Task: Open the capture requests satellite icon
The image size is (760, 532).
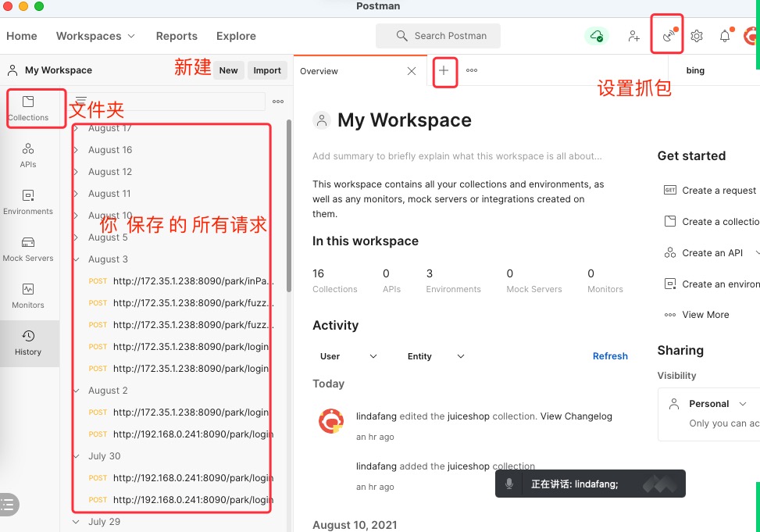Action: tap(669, 35)
